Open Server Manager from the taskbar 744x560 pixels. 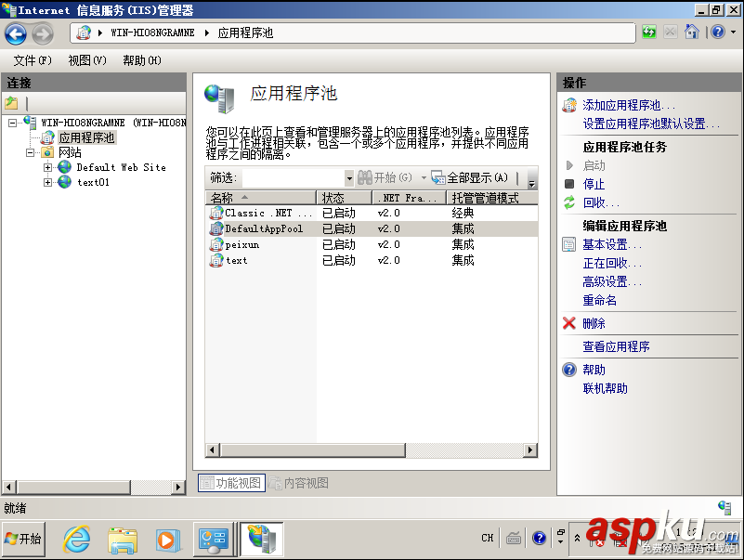(x=214, y=540)
